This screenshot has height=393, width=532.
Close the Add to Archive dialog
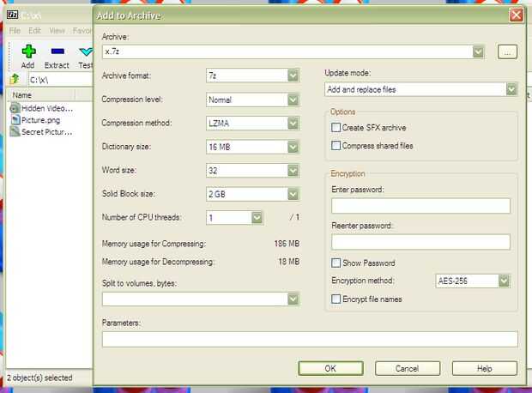516,15
